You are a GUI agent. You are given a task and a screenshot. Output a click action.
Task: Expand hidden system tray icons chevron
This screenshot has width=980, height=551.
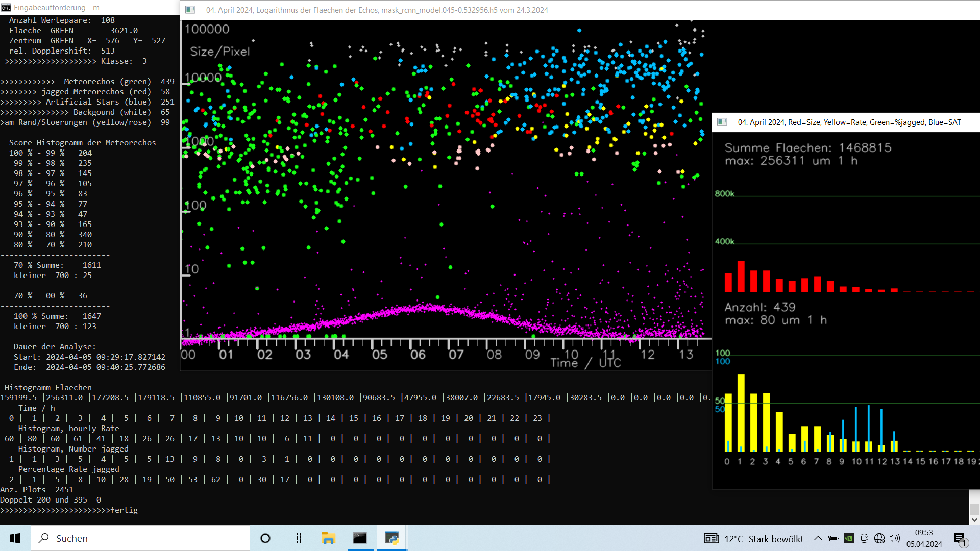(818, 538)
